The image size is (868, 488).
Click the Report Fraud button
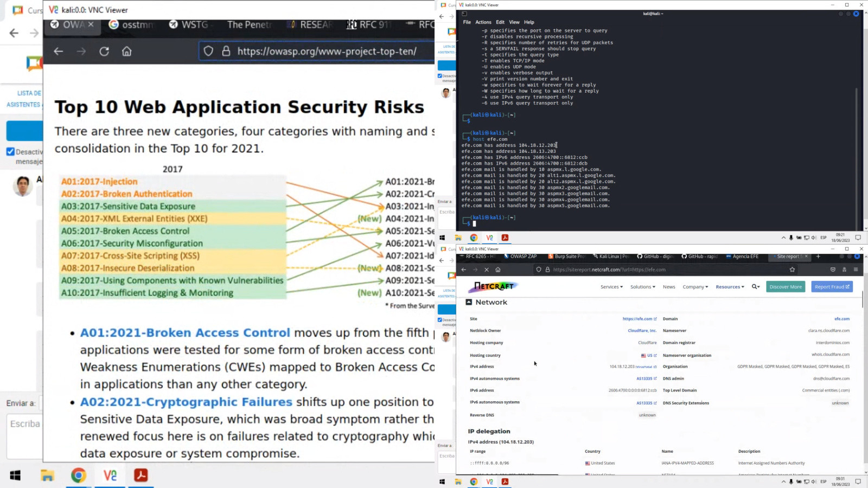pos(832,287)
